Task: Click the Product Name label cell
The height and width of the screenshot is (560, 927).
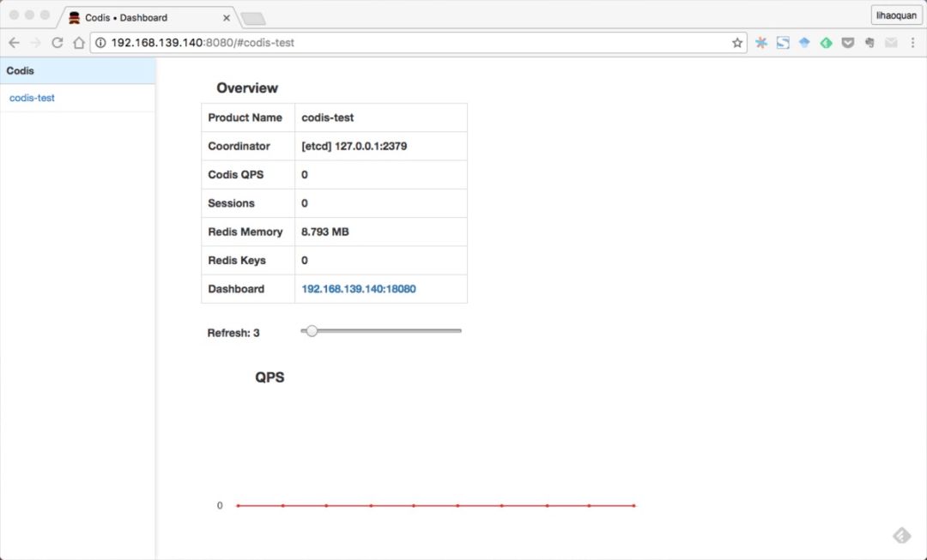Action: [x=248, y=117]
